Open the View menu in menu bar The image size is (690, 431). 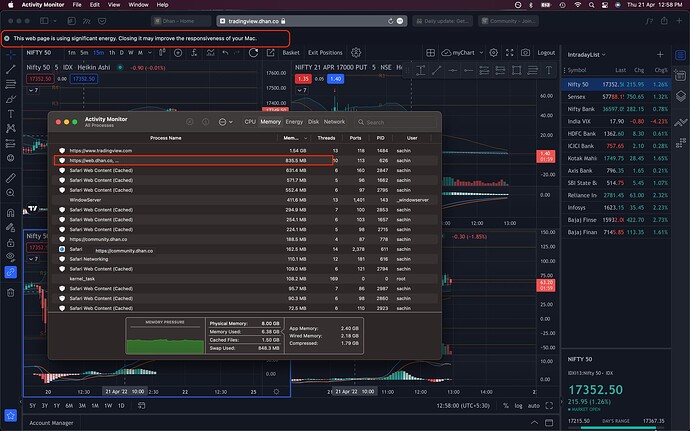tap(114, 5)
